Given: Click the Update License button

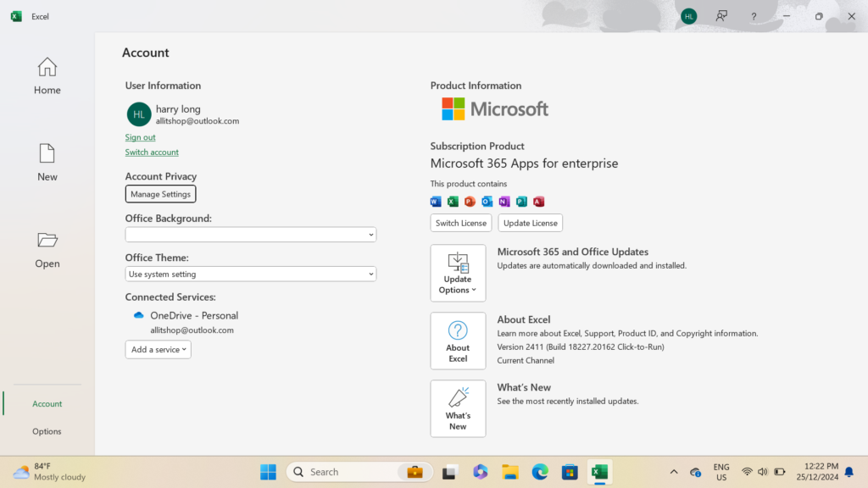Looking at the screenshot, I should pyautogui.click(x=531, y=223).
